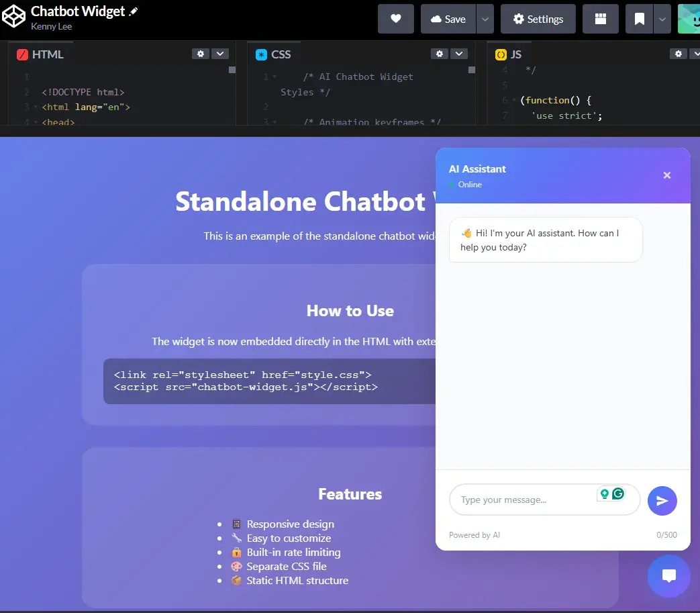Select the JS editor tab
The height and width of the screenshot is (613, 700).
coord(509,54)
